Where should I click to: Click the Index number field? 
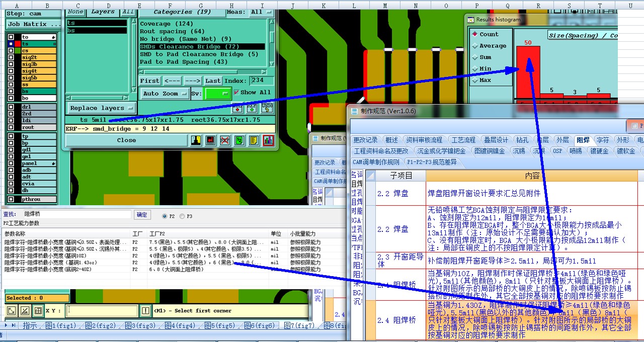pyautogui.click(x=262, y=80)
